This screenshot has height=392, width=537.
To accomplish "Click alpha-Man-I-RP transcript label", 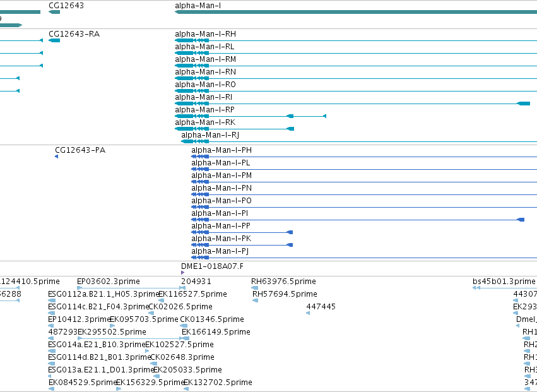I will pyautogui.click(x=204, y=110).
